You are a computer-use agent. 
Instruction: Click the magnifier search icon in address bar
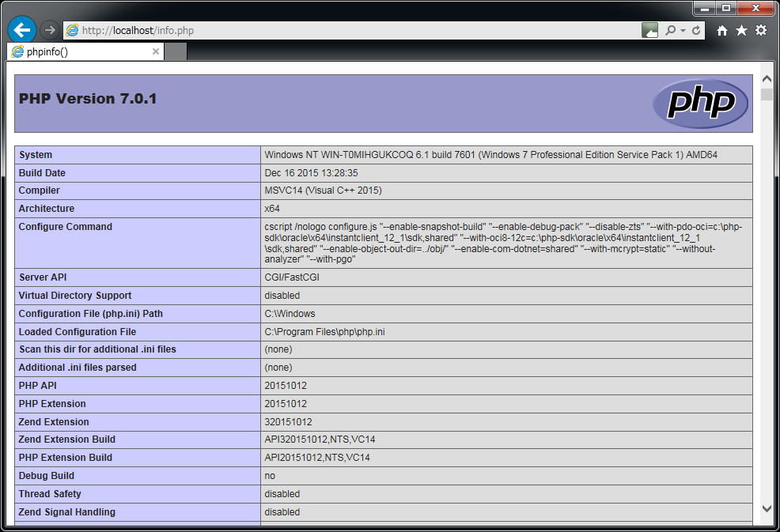click(670, 30)
